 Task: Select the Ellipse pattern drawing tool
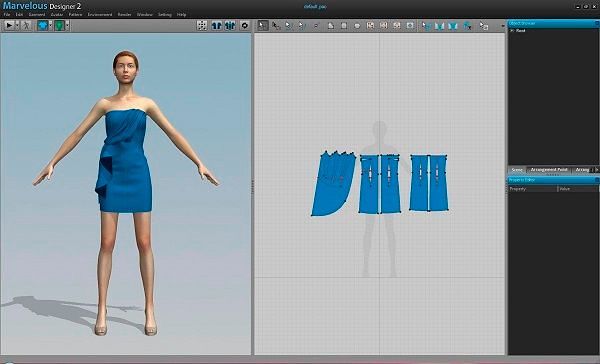357,26
